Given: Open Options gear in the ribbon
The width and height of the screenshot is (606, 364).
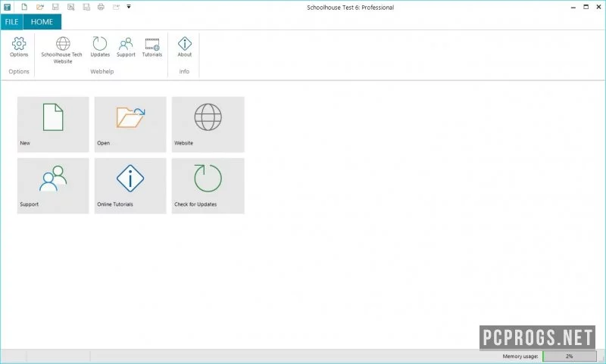Looking at the screenshot, I should (x=19, y=47).
